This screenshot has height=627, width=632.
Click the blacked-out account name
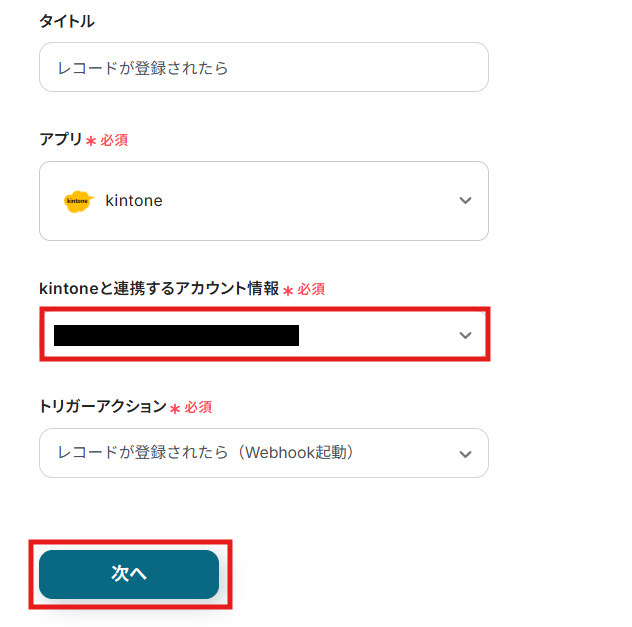pyautogui.click(x=177, y=335)
